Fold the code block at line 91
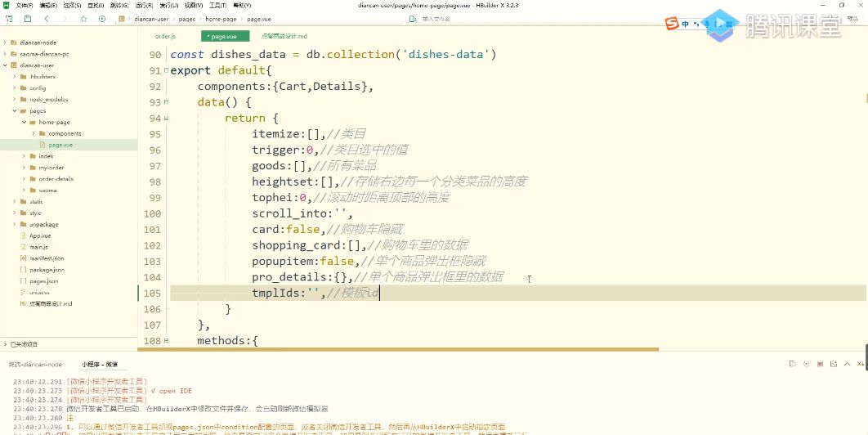This screenshot has height=435, width=868. click(167, 71)
